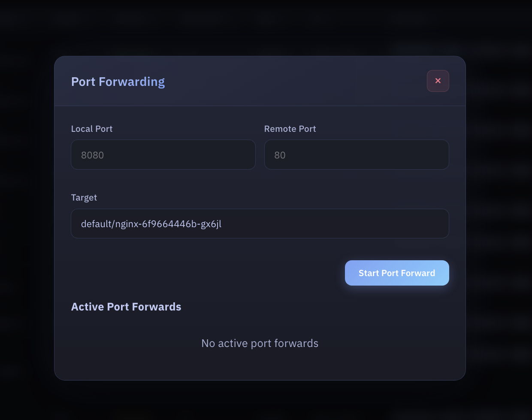Click the Start Port Forward button
The image size is (532, 420).
point(397,273)
